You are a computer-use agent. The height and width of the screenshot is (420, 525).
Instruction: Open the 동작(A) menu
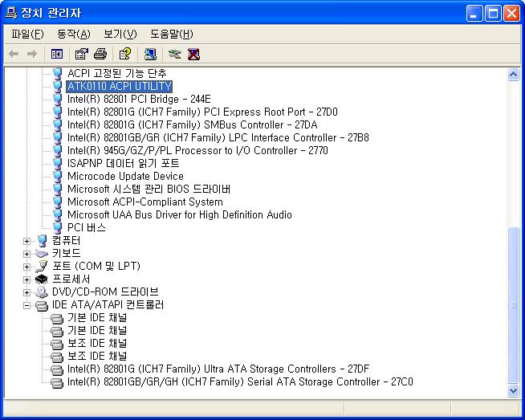74,34
